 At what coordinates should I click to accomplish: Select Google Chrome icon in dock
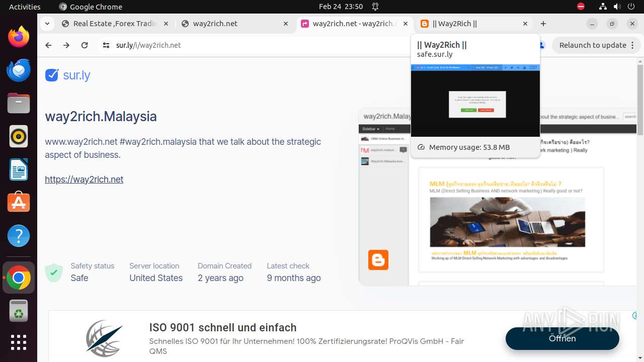pos(19,278)
